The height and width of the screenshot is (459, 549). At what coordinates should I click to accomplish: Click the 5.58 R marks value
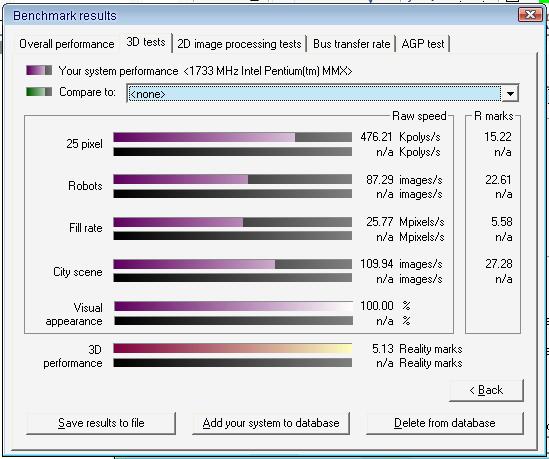coord(501,222)
